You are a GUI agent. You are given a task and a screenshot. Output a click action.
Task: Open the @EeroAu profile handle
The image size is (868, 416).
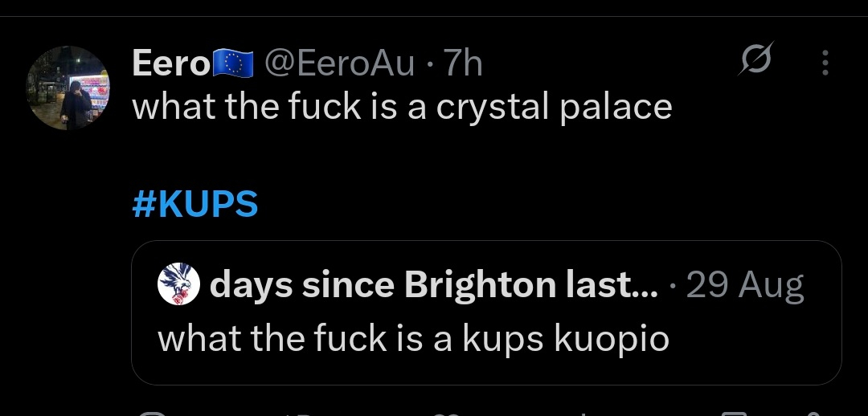[x=339, y=63]
